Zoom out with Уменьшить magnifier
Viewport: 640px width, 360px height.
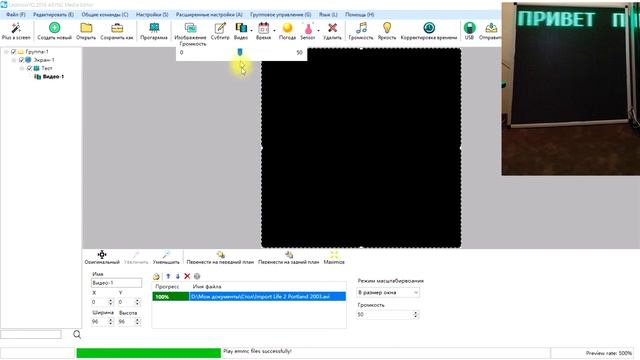tap(166, 255)
